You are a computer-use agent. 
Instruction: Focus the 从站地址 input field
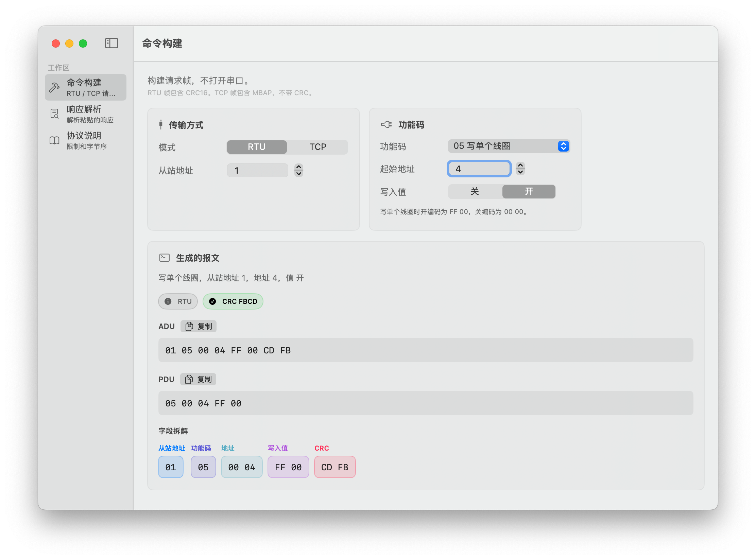(257, 170)
